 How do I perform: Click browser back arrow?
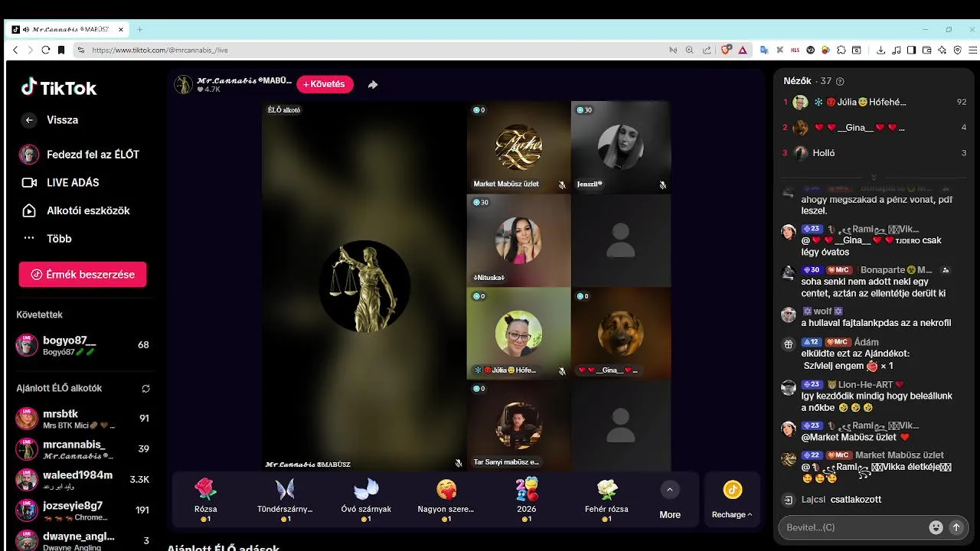tap(15, 50)
